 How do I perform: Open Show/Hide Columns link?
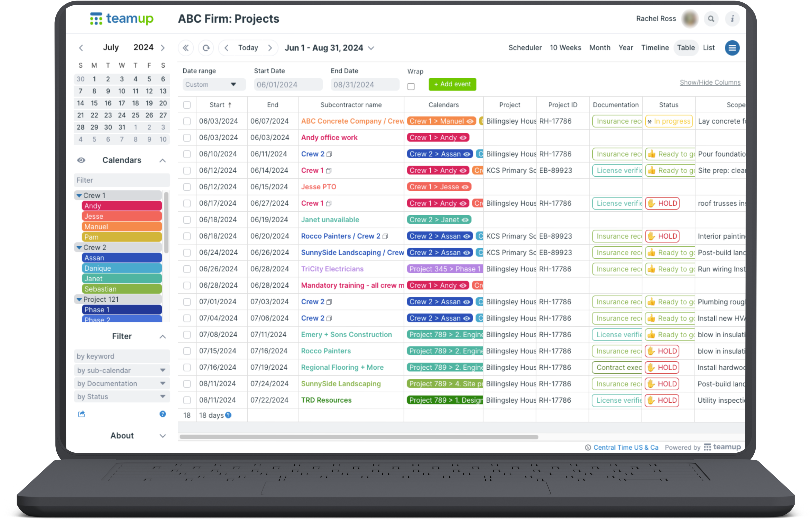click(x=710, y=82)
